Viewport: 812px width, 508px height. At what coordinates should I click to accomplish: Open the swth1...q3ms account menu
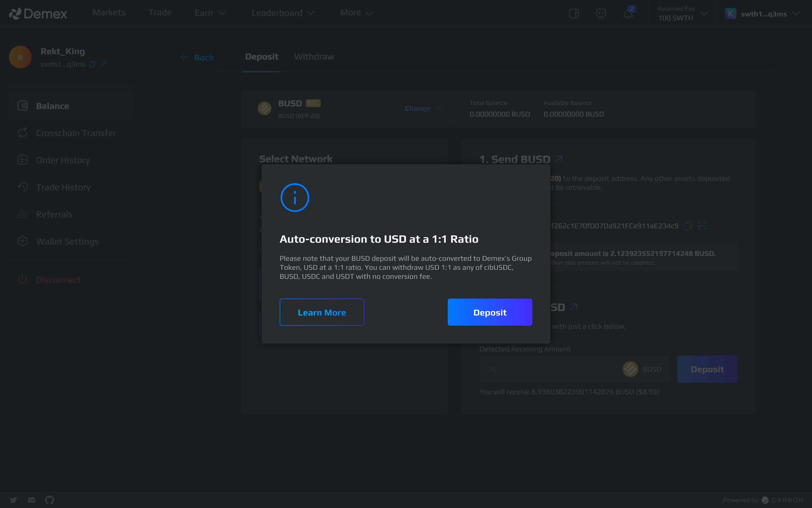pyautogui.click(x=762, y=14)
